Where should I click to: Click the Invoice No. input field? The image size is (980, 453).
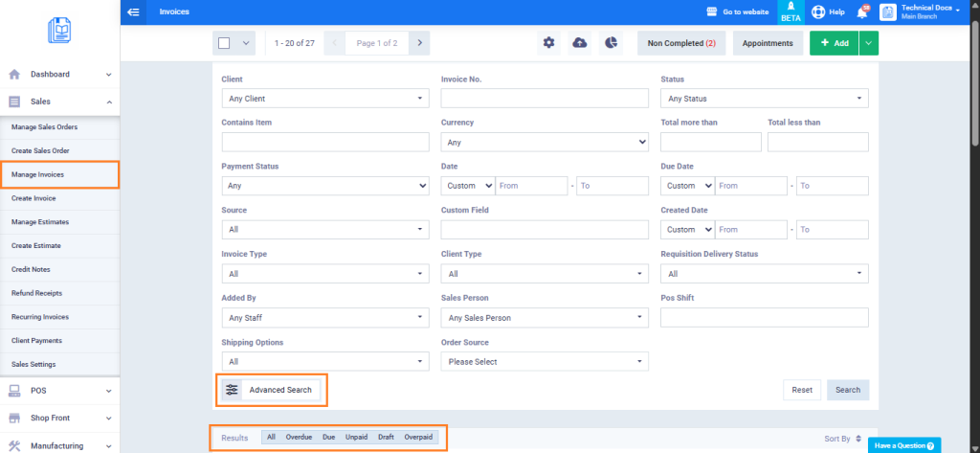[x=545, y=99]
